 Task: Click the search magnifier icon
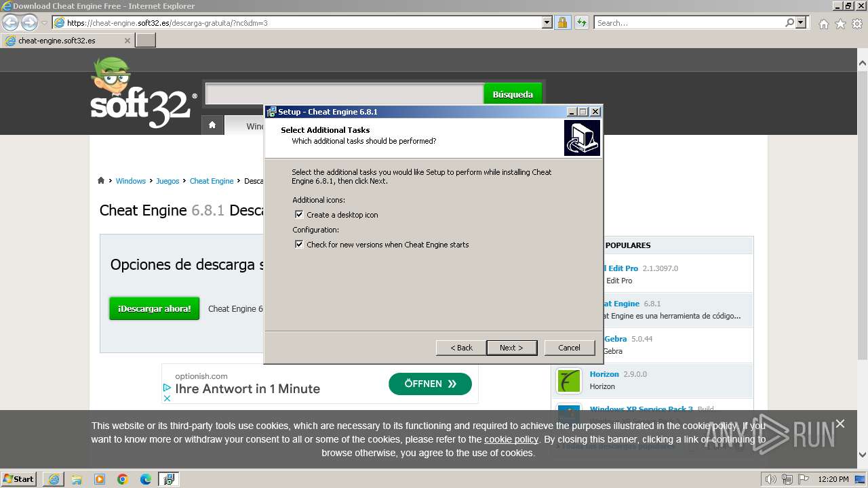click(x=789, y=22)
